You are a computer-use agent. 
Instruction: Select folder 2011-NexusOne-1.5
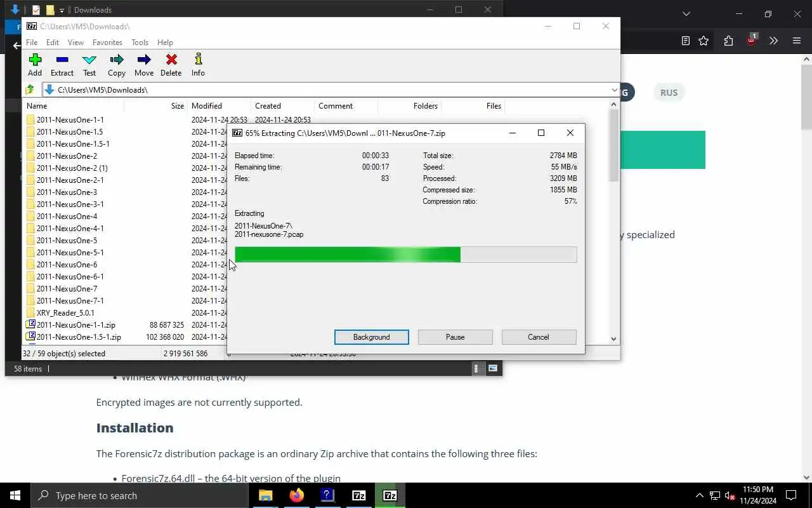[69, 131]
